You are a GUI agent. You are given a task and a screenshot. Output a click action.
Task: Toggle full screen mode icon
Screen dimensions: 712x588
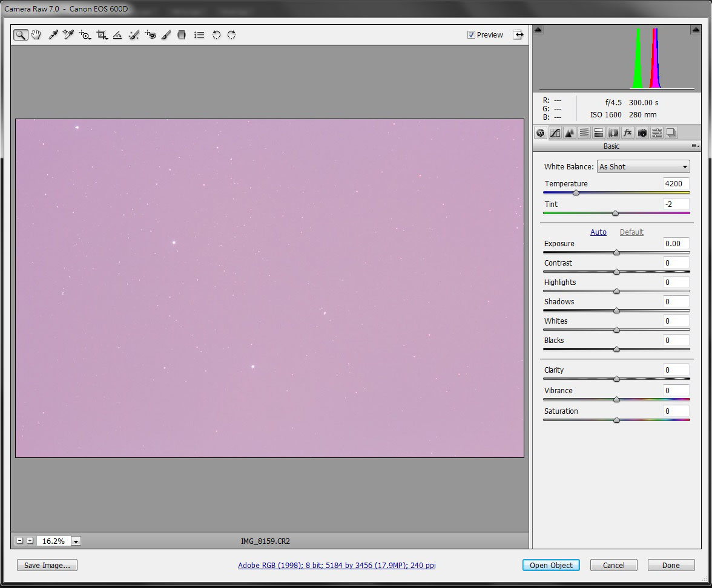point(518,34)
